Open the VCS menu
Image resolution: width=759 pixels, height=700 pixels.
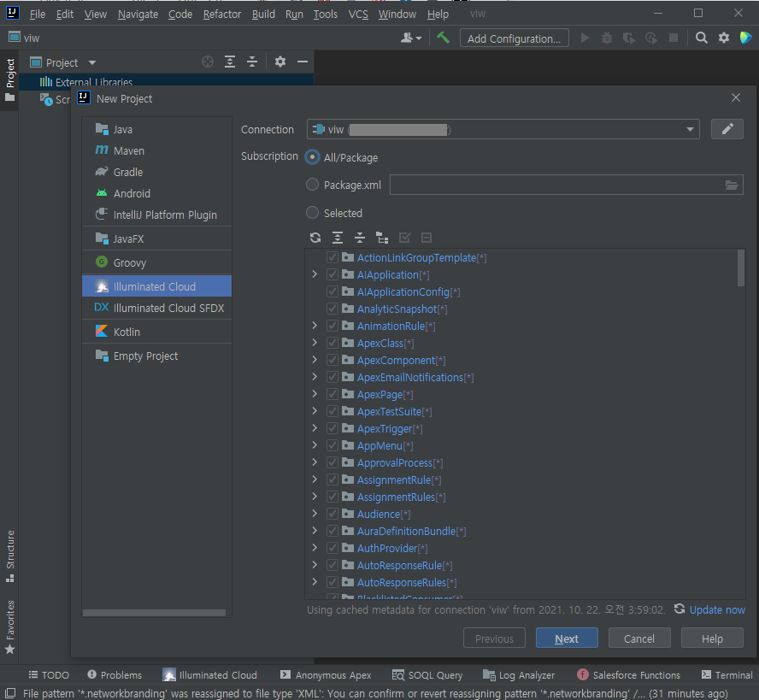point(358,14)
